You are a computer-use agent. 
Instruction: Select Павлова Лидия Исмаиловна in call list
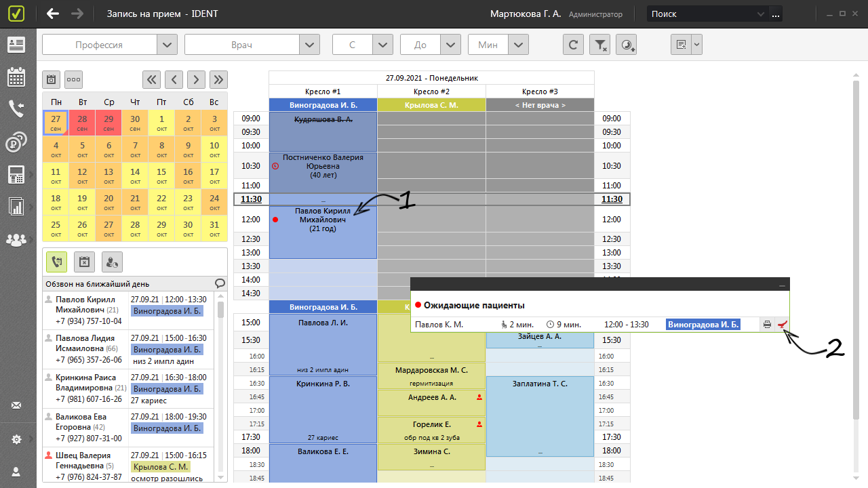(x=128, y=350)
